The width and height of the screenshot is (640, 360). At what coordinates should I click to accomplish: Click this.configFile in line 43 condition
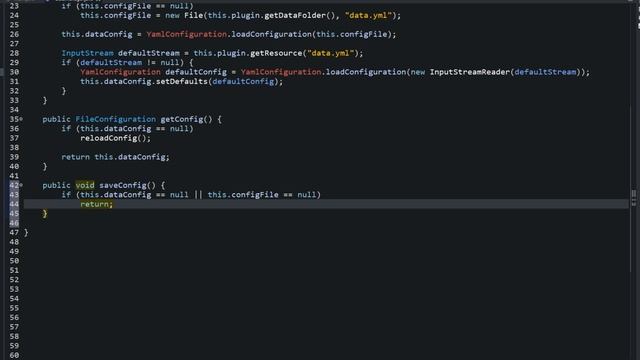tap(243, 195)
